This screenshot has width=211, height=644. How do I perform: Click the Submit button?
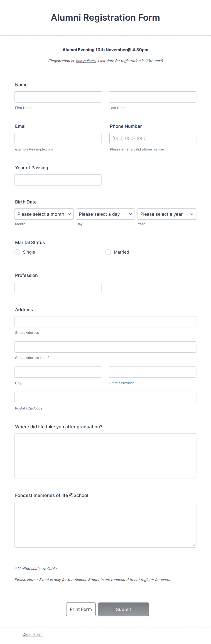[x=123, y=609]
